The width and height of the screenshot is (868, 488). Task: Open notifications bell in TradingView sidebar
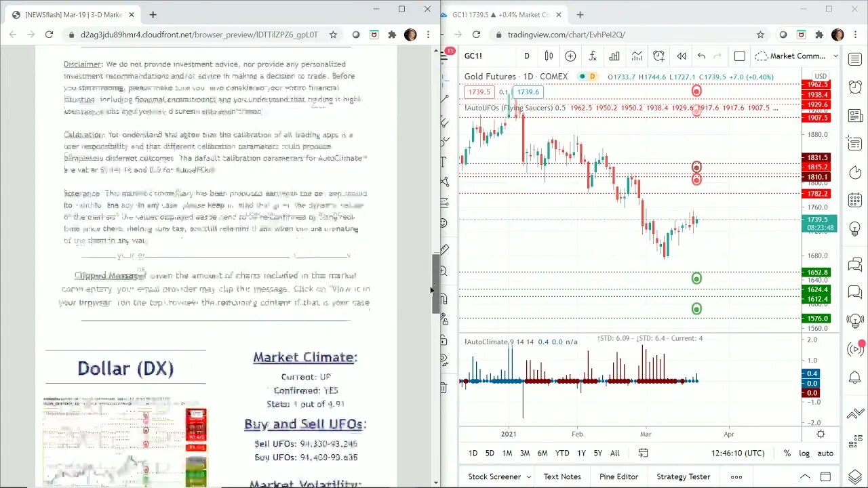(x=854, y=378)
